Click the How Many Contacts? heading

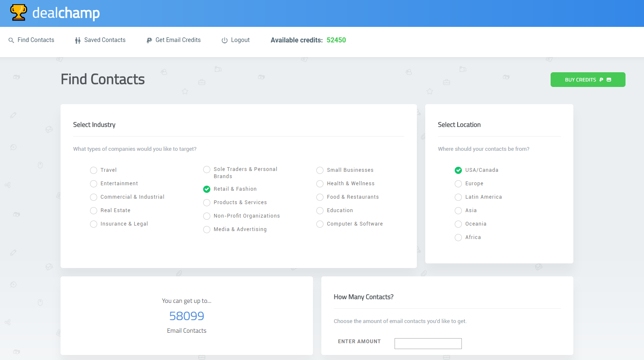click(363, 297)
